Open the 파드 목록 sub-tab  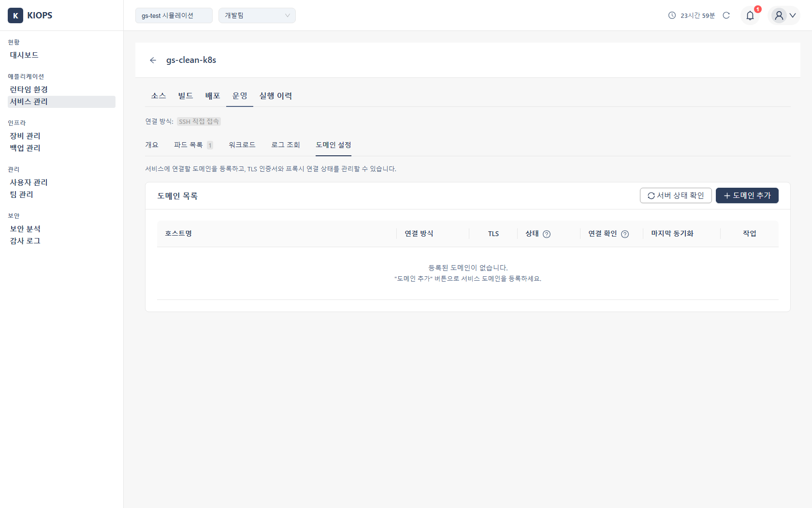(193, 145)
